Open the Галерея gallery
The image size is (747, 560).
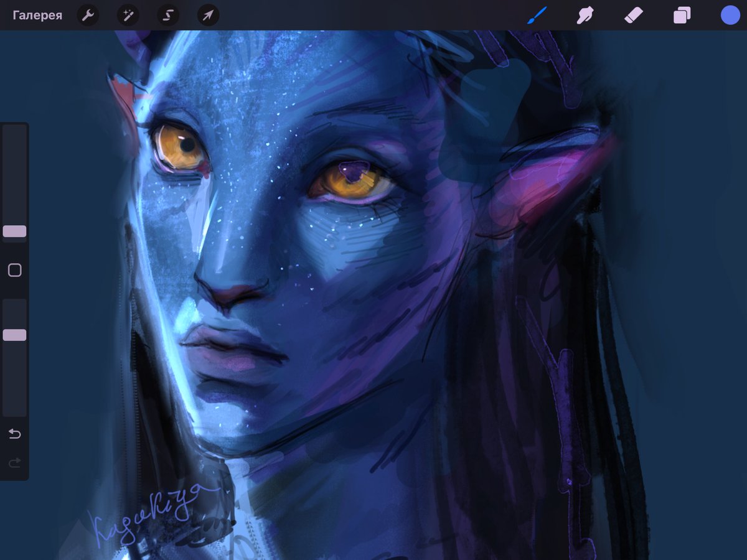coord(37,16)
